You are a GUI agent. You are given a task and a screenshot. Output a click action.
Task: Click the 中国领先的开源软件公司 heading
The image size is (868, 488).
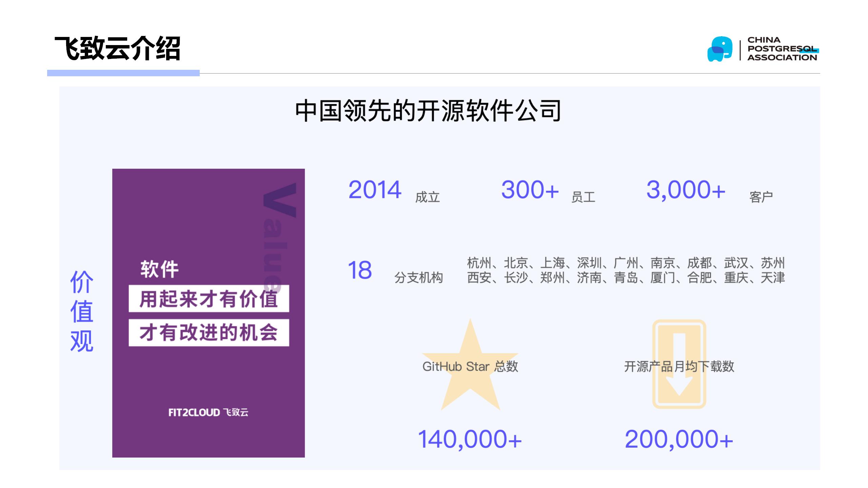[428, 110]
